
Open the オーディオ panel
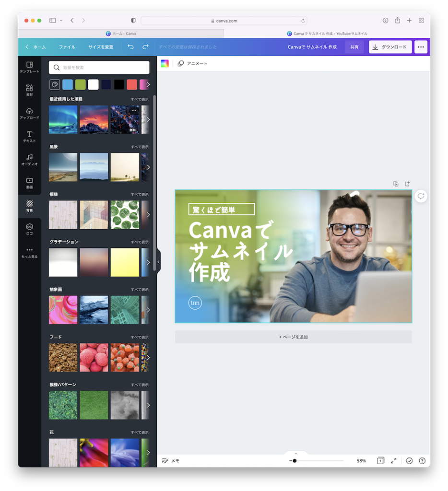pos(29,160)
